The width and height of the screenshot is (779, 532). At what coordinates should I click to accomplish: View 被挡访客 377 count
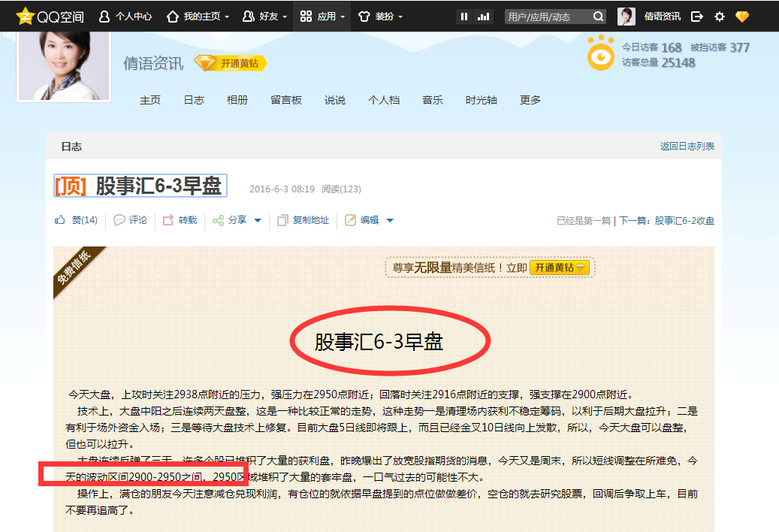[720, 47]
